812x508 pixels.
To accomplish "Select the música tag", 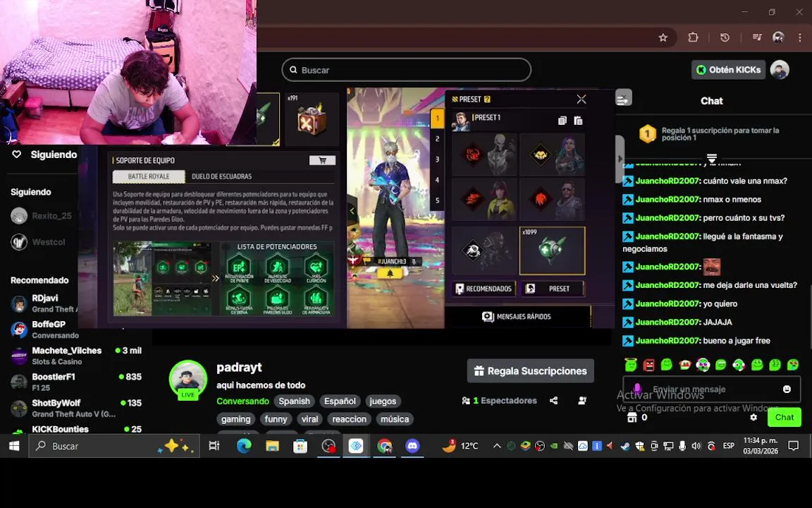I will tap(395, 419).
